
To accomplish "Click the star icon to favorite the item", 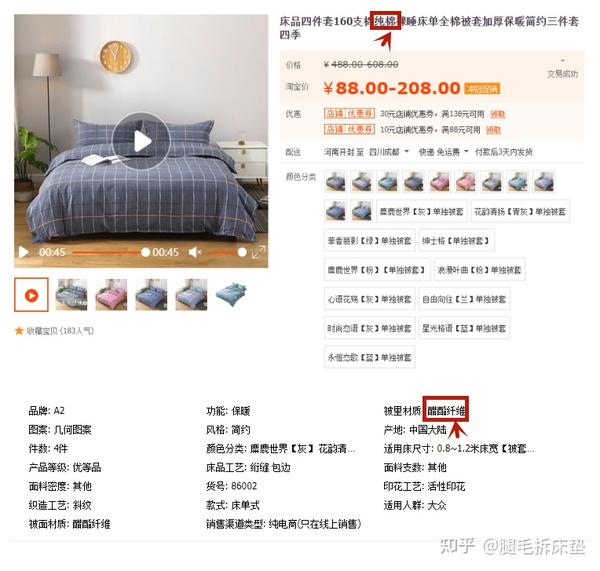I will click(19, 331).
